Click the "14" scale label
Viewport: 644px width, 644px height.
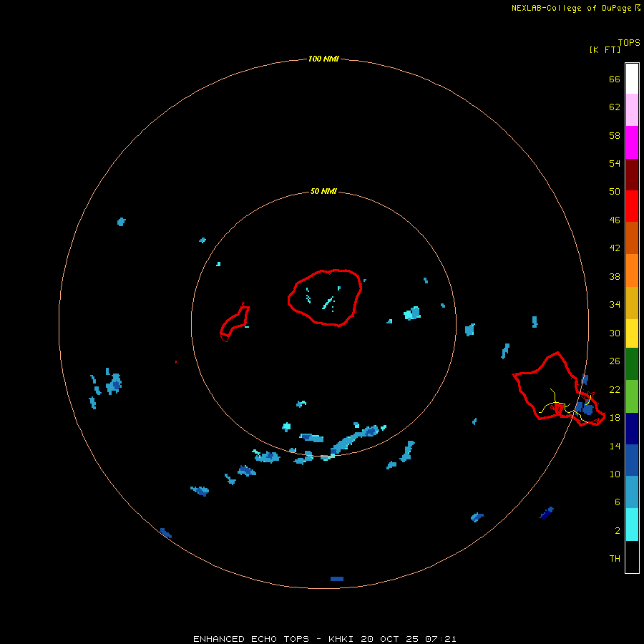coord(615,446)
